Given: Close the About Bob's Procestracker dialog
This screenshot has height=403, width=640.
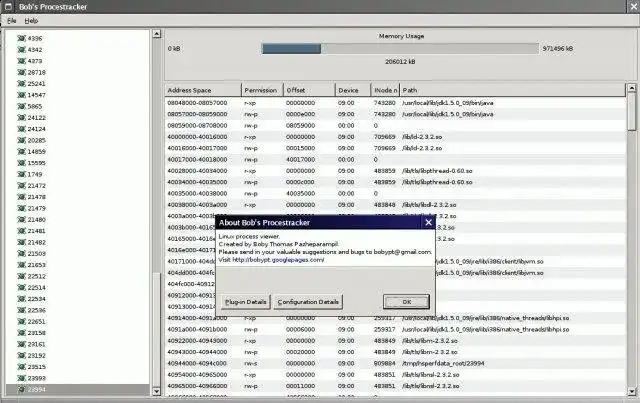Looking at the screenshot, I should pyautogui.click(x=428, y=223).
